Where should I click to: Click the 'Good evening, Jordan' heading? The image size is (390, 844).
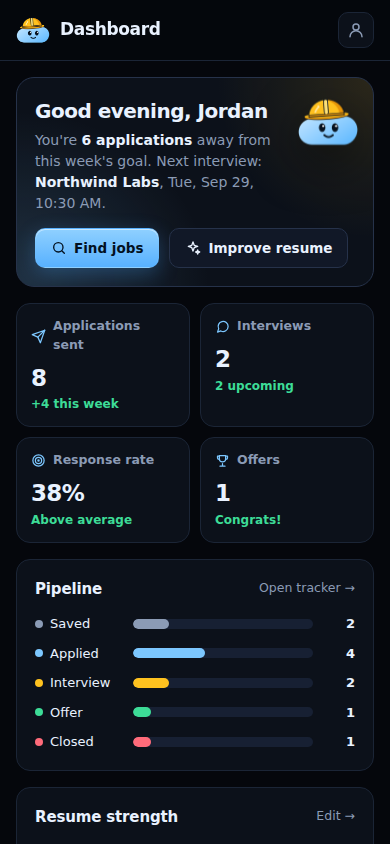click(151, 112)
